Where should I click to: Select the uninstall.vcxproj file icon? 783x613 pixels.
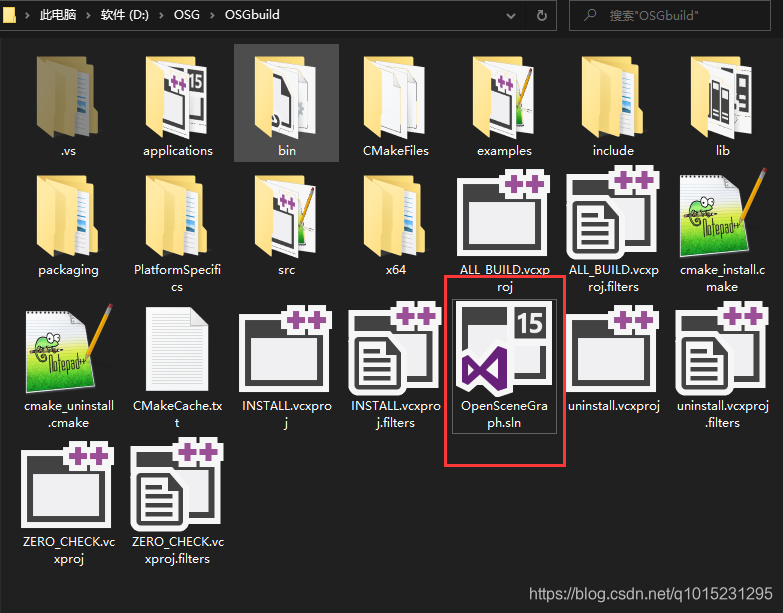tap(613, 348)
